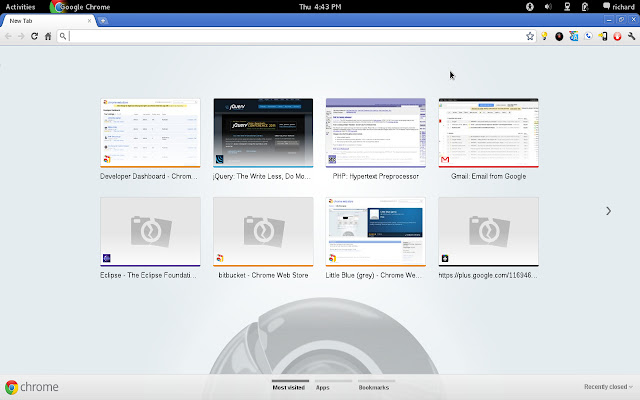Click the lightbulb extension icon

point(544,36)
